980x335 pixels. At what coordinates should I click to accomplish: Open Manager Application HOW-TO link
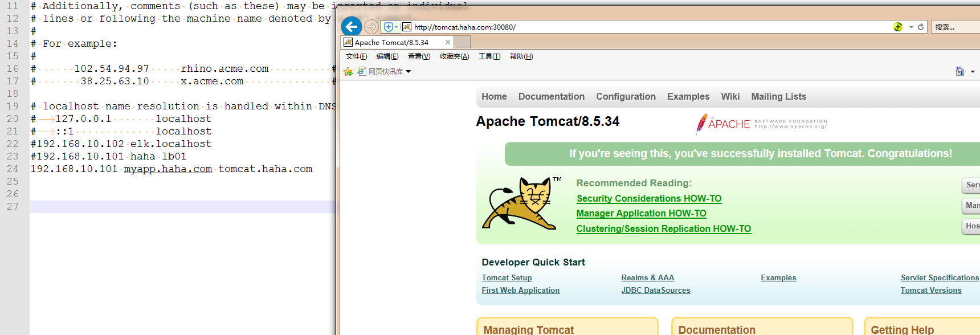[x=641, y=213]
